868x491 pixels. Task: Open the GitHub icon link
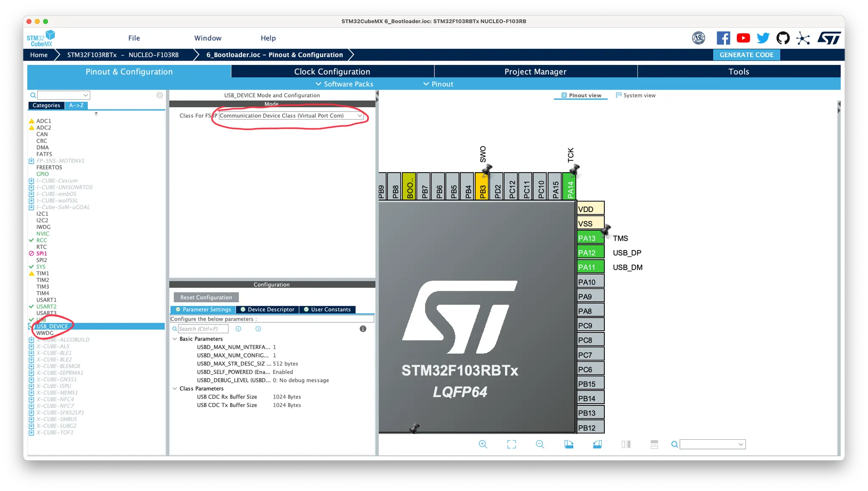tap(783, 38)
